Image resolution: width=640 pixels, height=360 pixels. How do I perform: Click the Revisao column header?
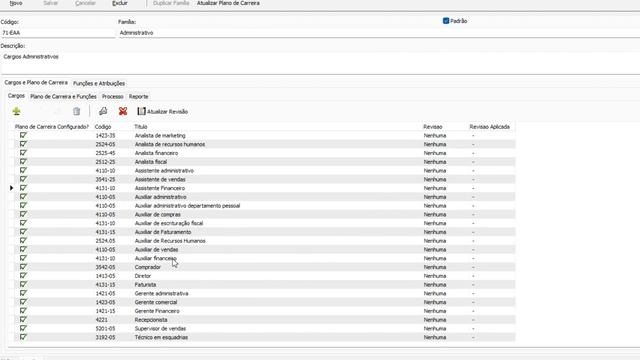(433, 127)
